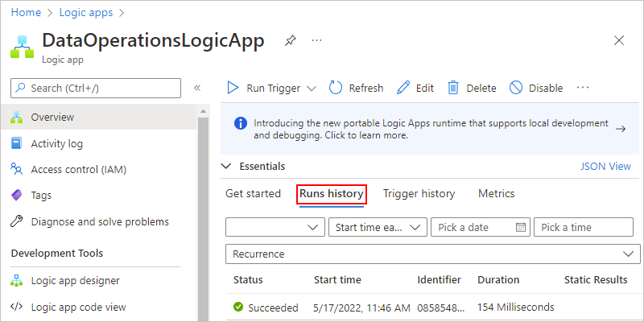
Task: Click the Refresh icon
Action: point(336,88)
